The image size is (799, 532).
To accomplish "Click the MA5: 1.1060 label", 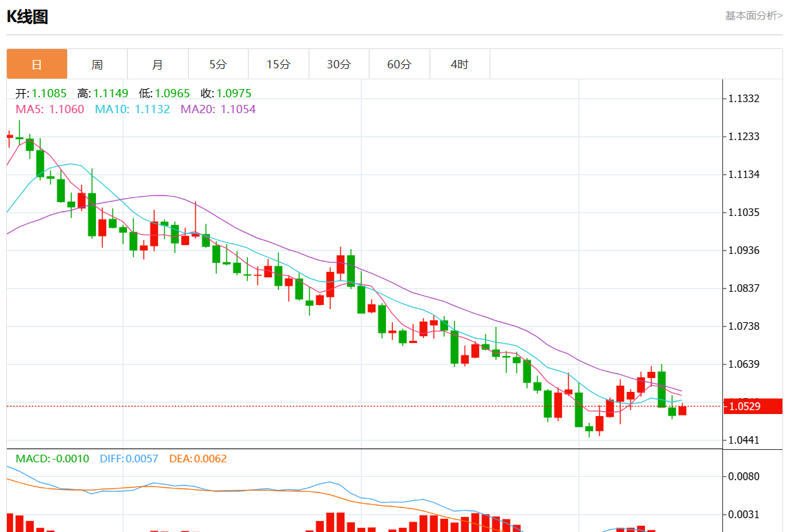I will tap(50, 109).
